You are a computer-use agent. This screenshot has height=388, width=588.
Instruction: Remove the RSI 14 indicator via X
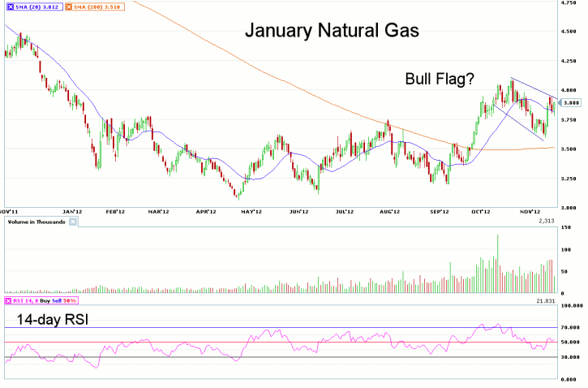click(8, 301)
